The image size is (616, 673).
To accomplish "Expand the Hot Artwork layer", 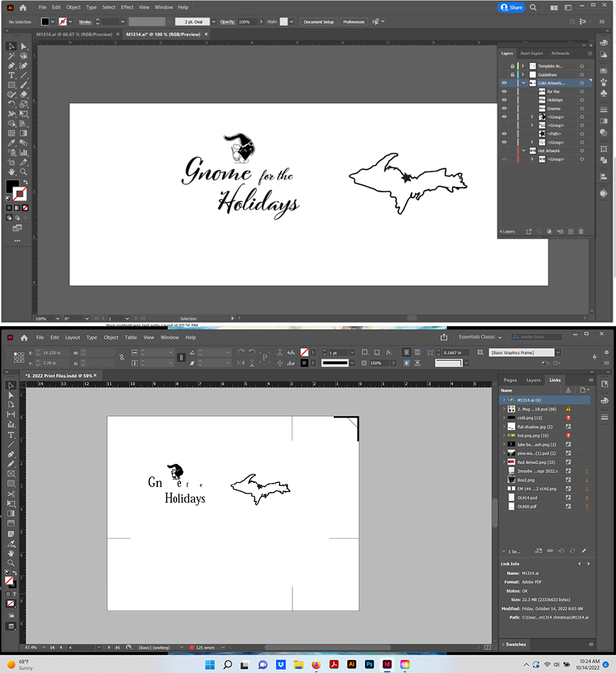I will [x=523, y=150].
